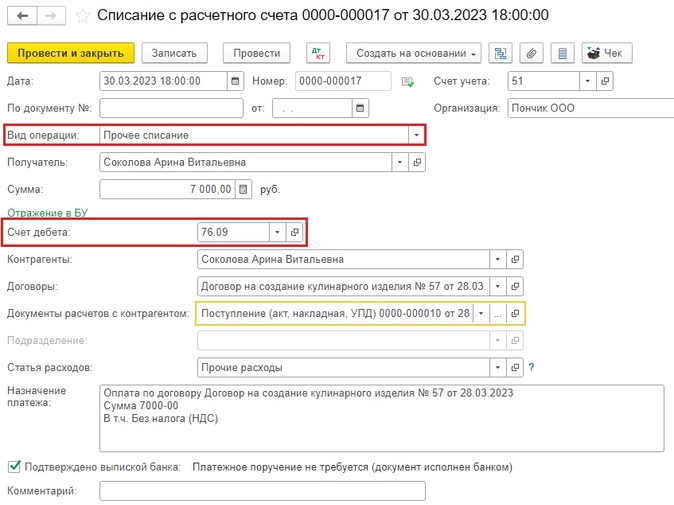Open the 'Создать на основании' menu
674x505 pixels.
click(413, 52)
